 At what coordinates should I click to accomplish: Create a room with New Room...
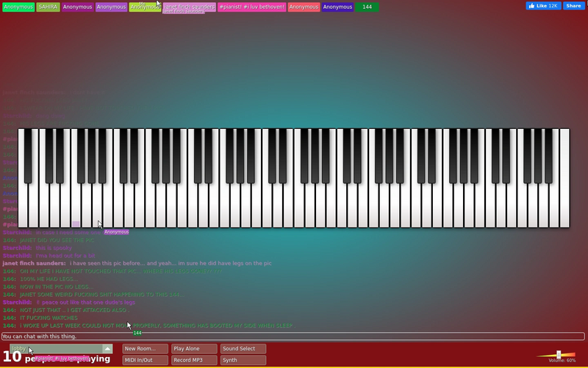(x=145, y=349)
